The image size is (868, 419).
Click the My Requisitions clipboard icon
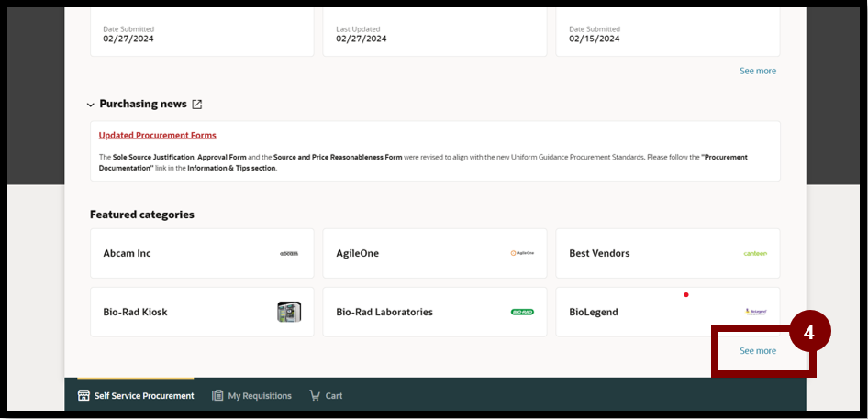click(217, 396)
